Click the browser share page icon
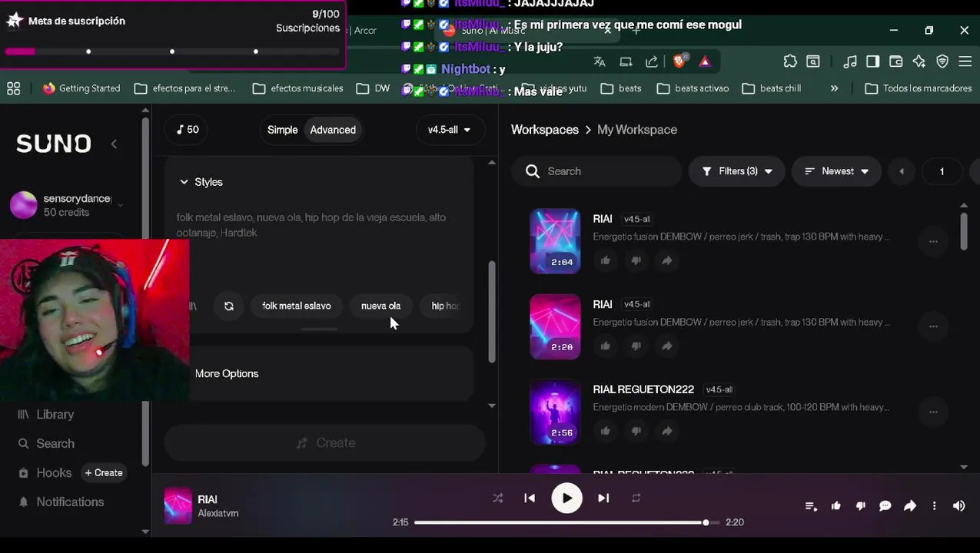This screenshot has height=553, width=980. point(652,61)
